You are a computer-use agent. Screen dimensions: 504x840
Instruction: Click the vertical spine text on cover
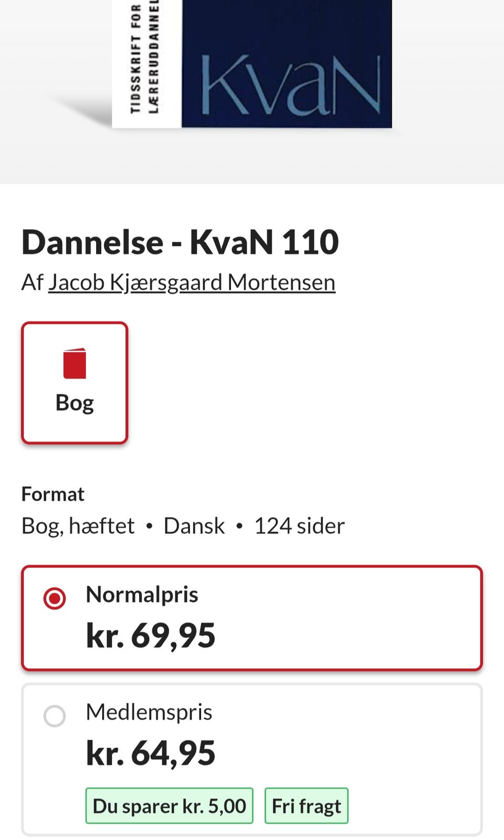(145, 58)
